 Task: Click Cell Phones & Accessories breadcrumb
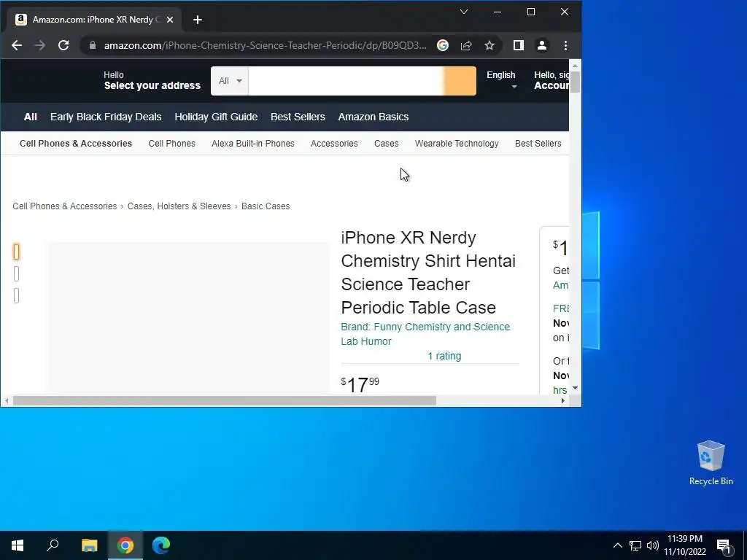click(65, 206)
